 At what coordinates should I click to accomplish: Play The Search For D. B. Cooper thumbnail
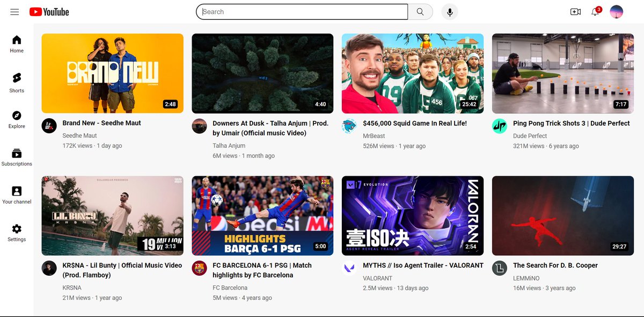pos(562,215)
